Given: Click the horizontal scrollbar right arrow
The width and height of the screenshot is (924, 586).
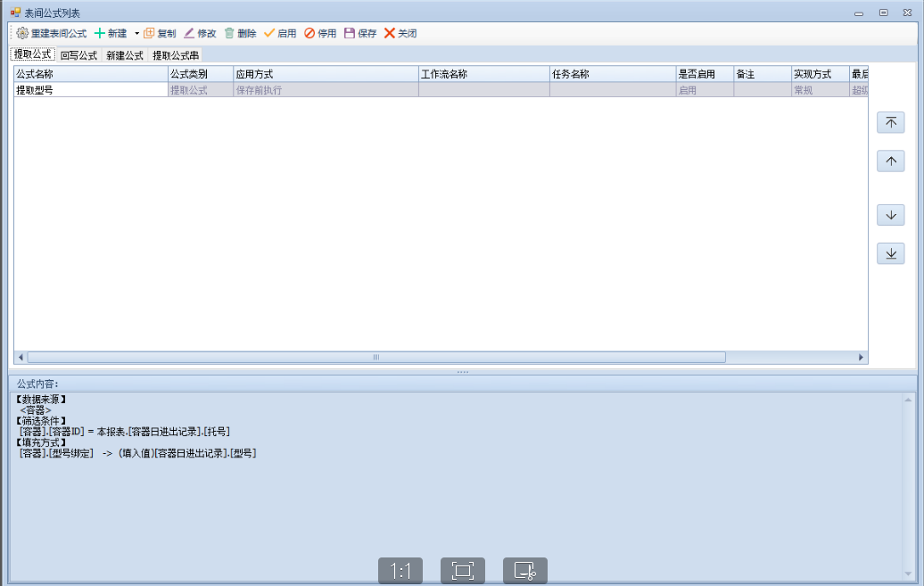Looking at the screenshot, I should point(862,357).
